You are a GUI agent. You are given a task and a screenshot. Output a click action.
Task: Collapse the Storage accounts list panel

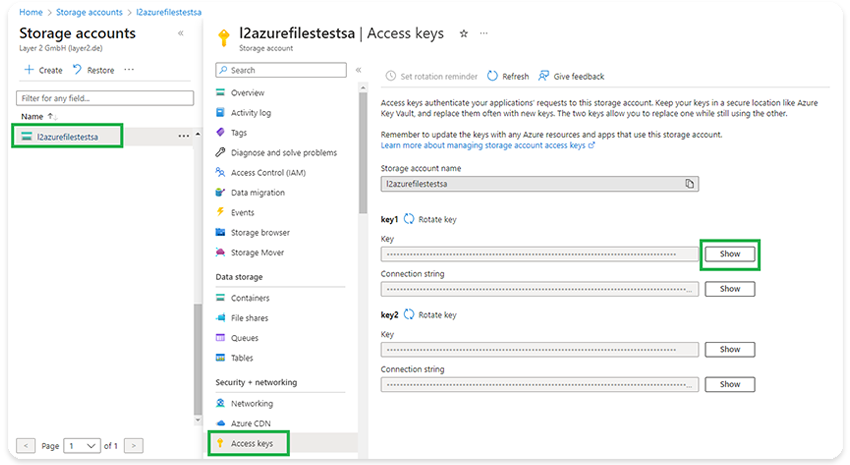pos(181,33)
